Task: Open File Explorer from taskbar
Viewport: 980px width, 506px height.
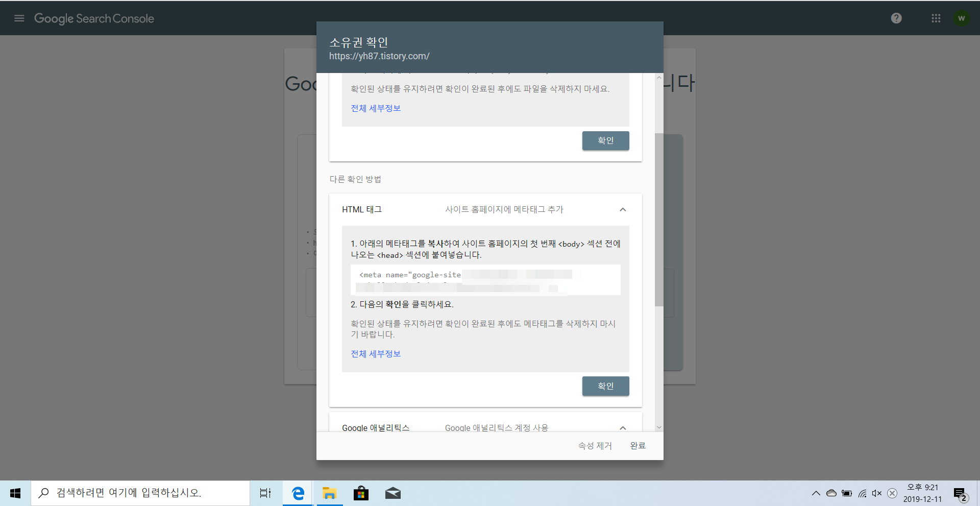Action: 329,493
